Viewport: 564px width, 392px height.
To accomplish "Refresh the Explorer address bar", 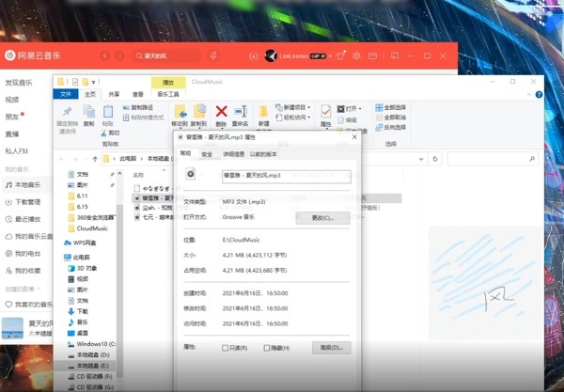I will pyautogui.click(x=435, y=159).
